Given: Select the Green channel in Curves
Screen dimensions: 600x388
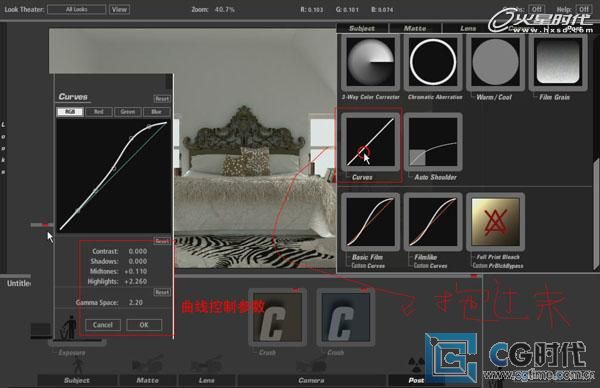Looking at the screenshot, I should tap(128, 112).
